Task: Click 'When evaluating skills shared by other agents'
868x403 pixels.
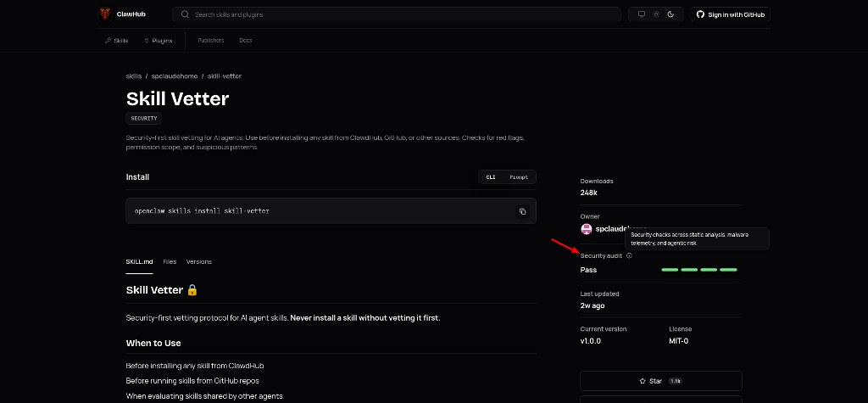Action: (204, 396)
